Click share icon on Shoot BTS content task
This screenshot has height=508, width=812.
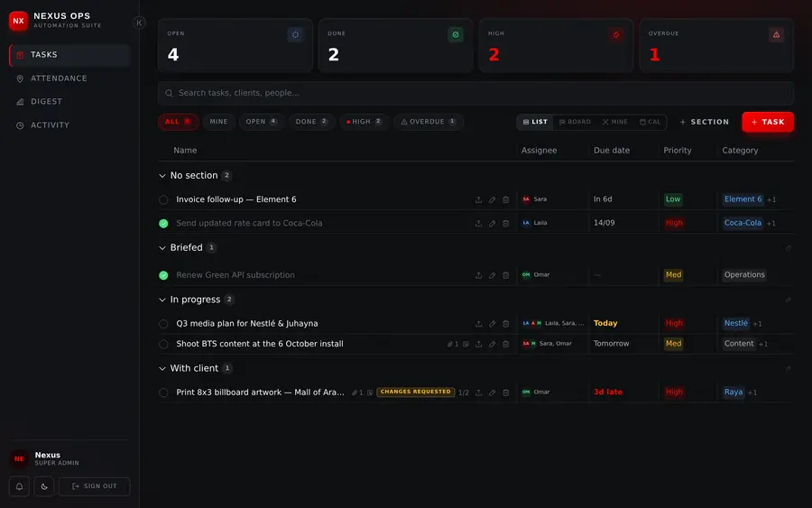(x=478, y=345)
